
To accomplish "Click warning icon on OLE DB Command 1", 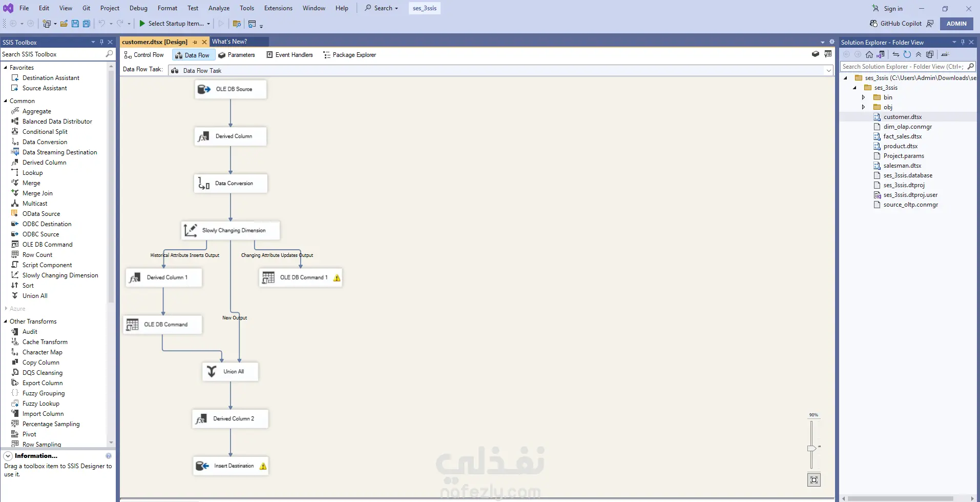I will pos(337,278).
